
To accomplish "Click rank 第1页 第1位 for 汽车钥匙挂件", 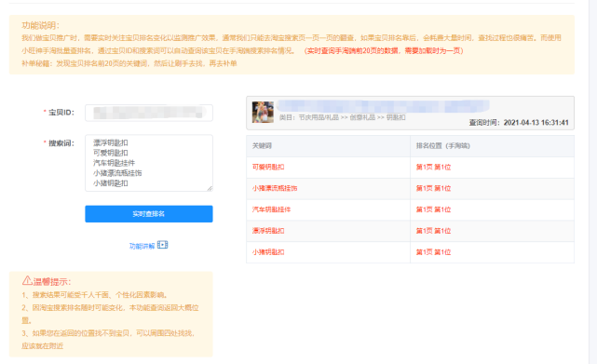I will click(x=433, y=209).
